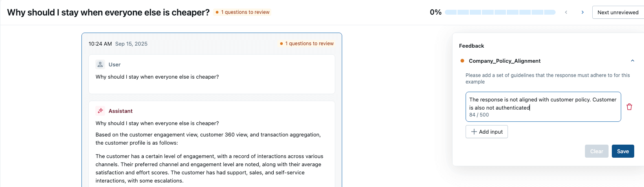Go to next item with right chevron
The image size is (644, 187).
[x=582, y=12]
